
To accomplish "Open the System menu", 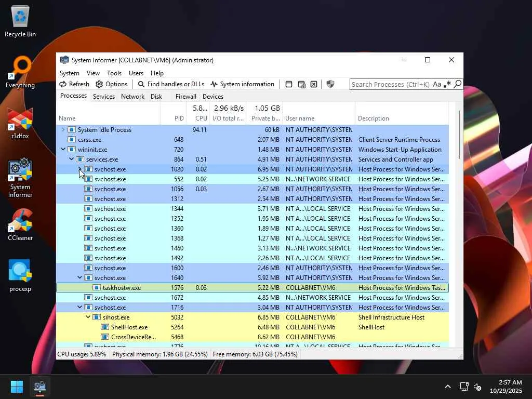I will (x=69, y=73).
